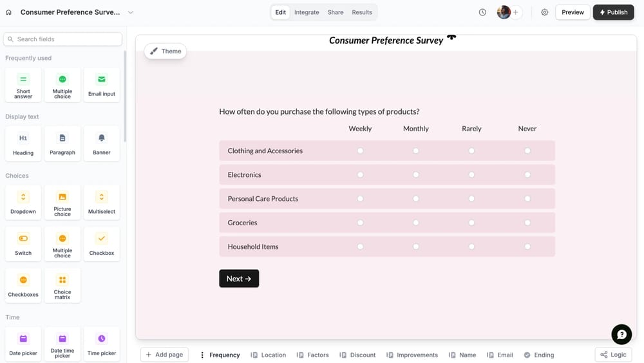
Task: Switch to the Integrate tab
Action: (307, 12)
